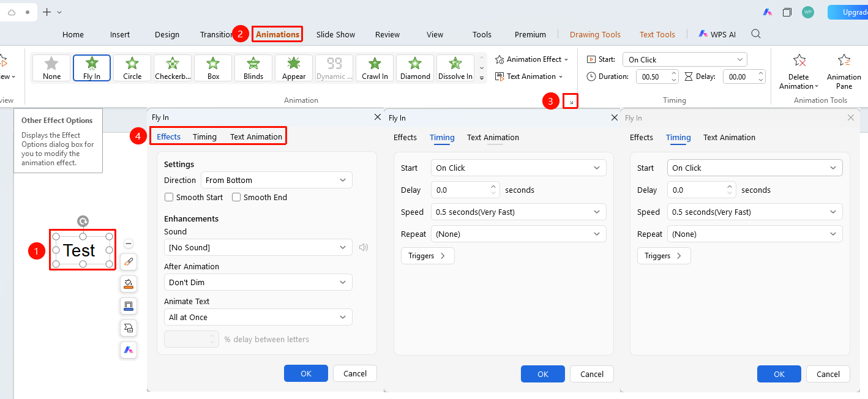Open the ribbon Start dropdown in the Timing group
This screenshot has height=399, width=868.
[x=685, y=59]
